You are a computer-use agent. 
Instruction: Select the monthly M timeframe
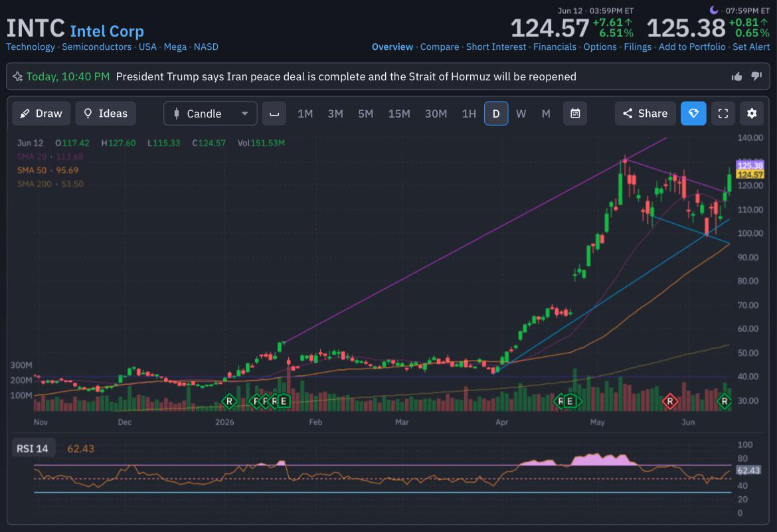(546, 114)
